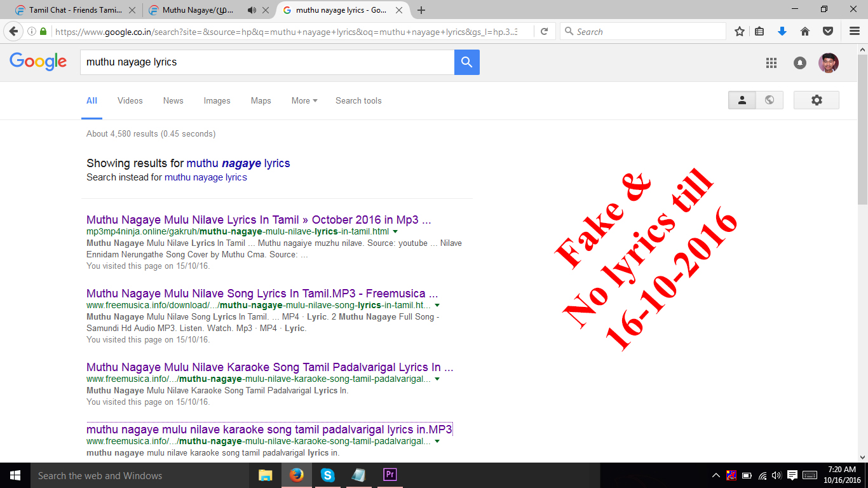The width and height of the screenshot is (868, 488).
Task: Open Muthu Nagaye Song Lyrics In Tamil.MP3 result
Action: point(262,294)
